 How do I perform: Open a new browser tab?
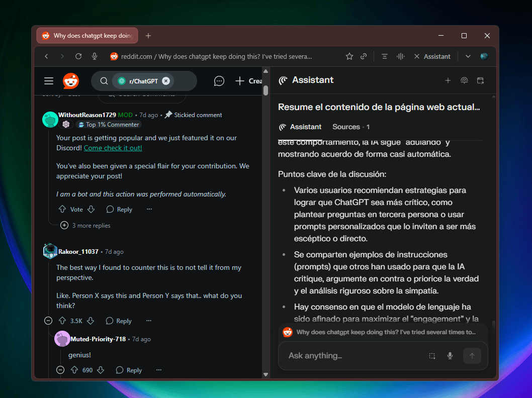148,36
